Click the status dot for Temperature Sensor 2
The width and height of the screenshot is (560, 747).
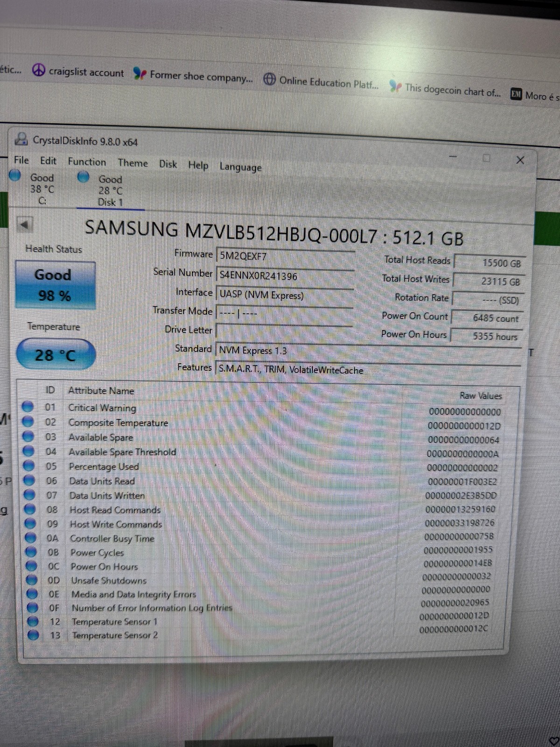pyautogui.click(x=33, y=635)
